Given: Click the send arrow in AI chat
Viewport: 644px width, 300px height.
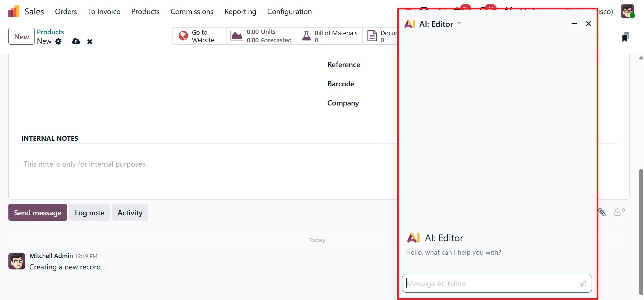Looking at the screenshot, I should pyautogui.click(x=583, y=284).
